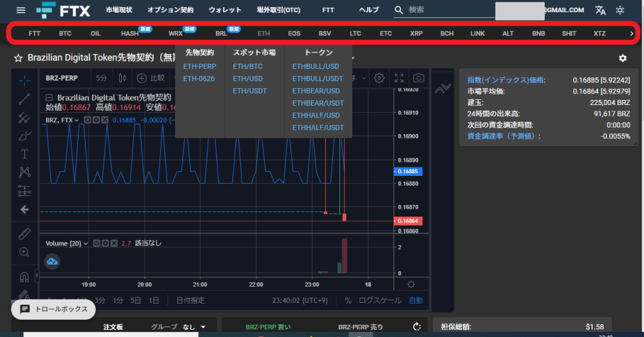The height and width of the screenshot is (337, 644).
Task: Open the ETHHALF/USDT token link
Action: click(x=318, y=128)
